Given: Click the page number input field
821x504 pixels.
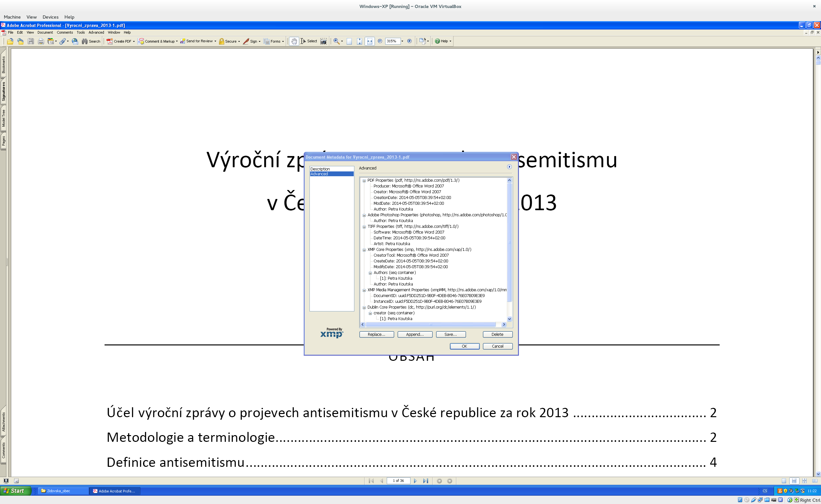Looking at the screenshot, I should point(398,481).
